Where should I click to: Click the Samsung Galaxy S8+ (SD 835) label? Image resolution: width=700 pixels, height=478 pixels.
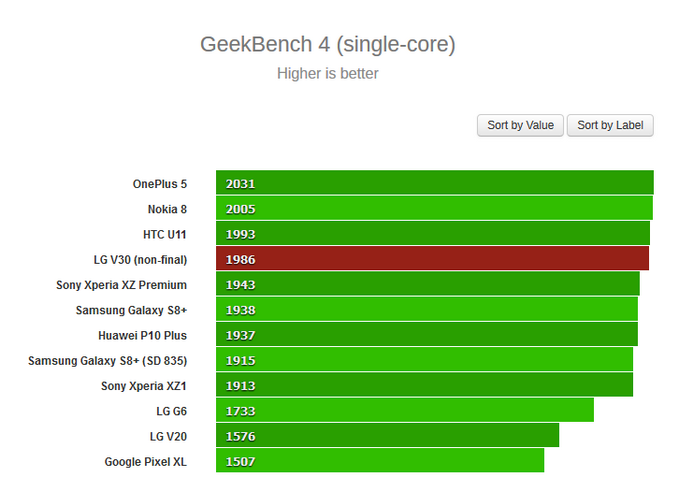point(108,360)
